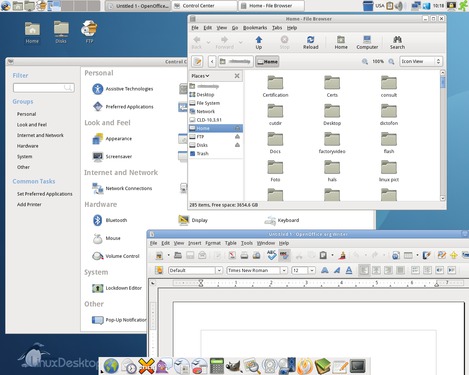The height and width of the screenshot is (375, 469).
Task: Toggle Bold formatting in Writer
Action: click(324, 270)
